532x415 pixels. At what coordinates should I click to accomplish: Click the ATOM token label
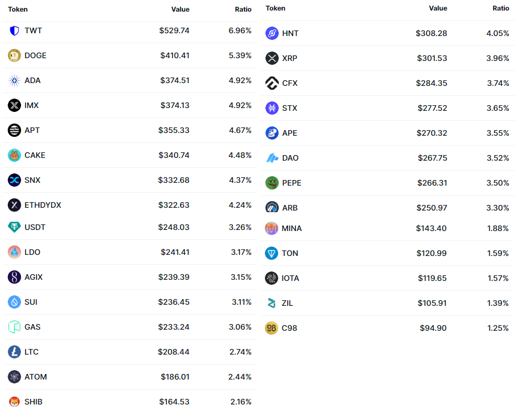click(x=35, y=377)
